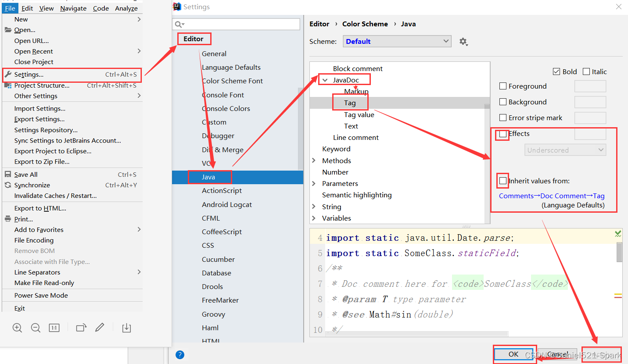Click the Color Scheme breadcrumb

click(x=365, y=24)
